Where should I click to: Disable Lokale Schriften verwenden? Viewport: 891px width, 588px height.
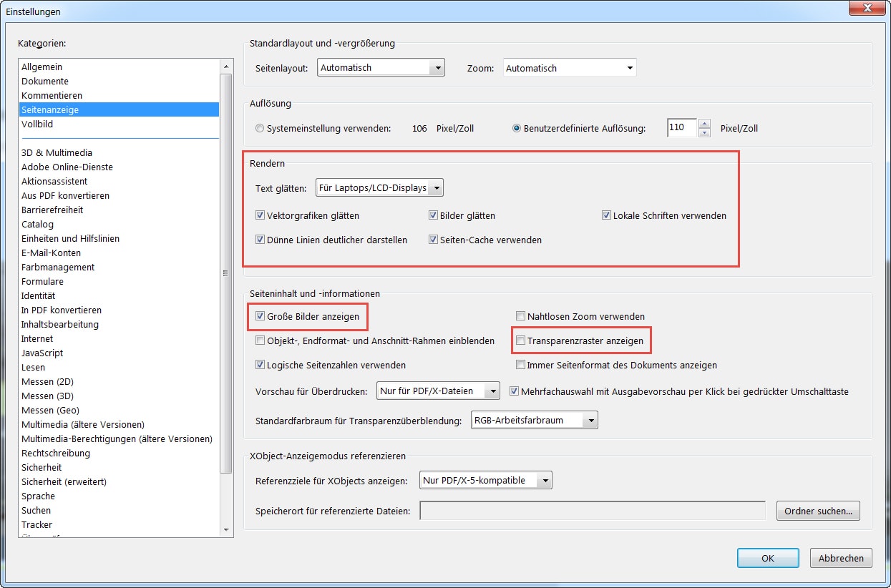tap(607, 215)
